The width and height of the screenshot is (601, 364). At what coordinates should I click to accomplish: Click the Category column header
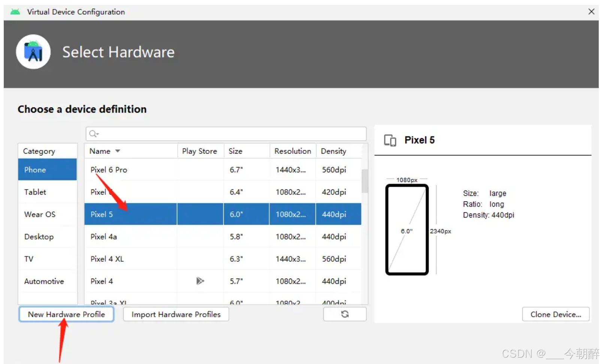(48, 151)
